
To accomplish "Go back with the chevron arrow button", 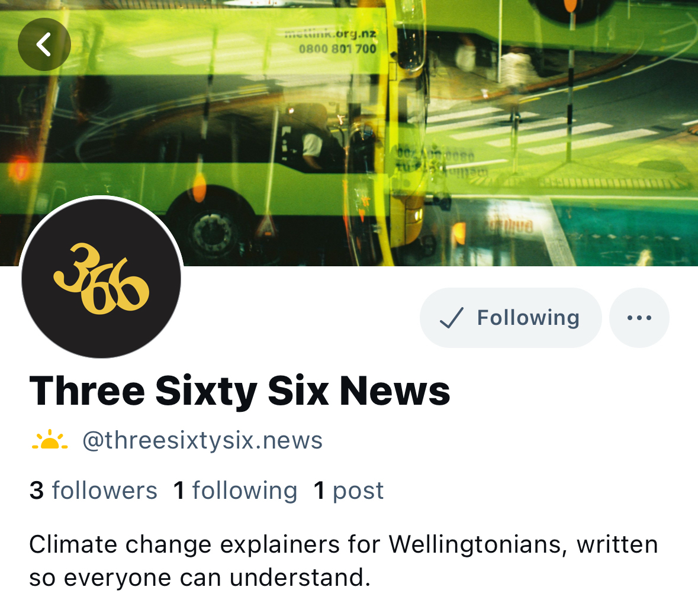I will tap(44, 44).
